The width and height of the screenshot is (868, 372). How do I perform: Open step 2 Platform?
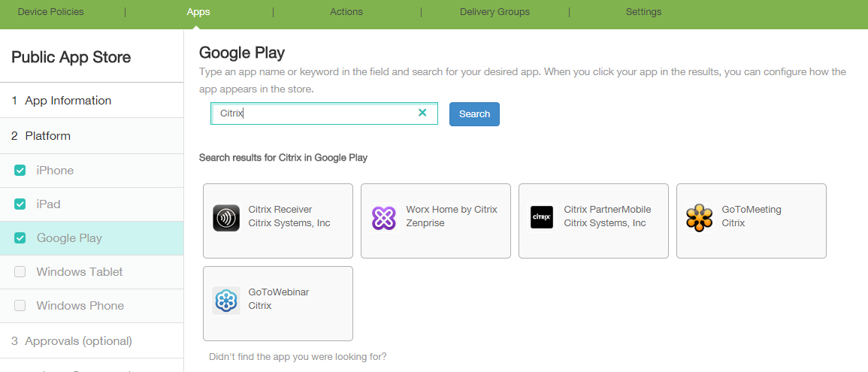(x=92, y=135)
